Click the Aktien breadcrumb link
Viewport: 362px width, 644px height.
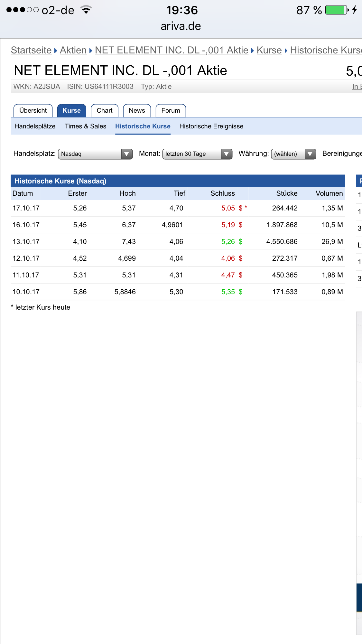pos(73,50)
